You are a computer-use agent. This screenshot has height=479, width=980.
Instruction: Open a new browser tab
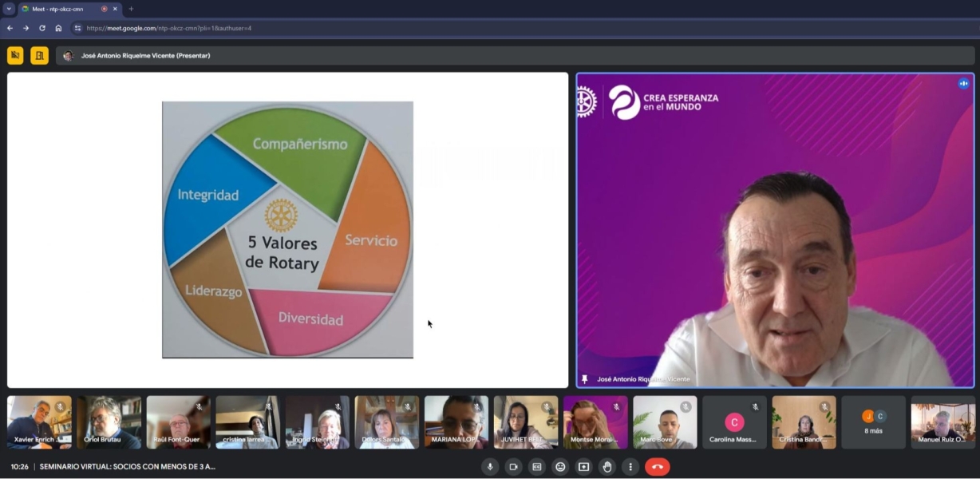pos(131,9)
